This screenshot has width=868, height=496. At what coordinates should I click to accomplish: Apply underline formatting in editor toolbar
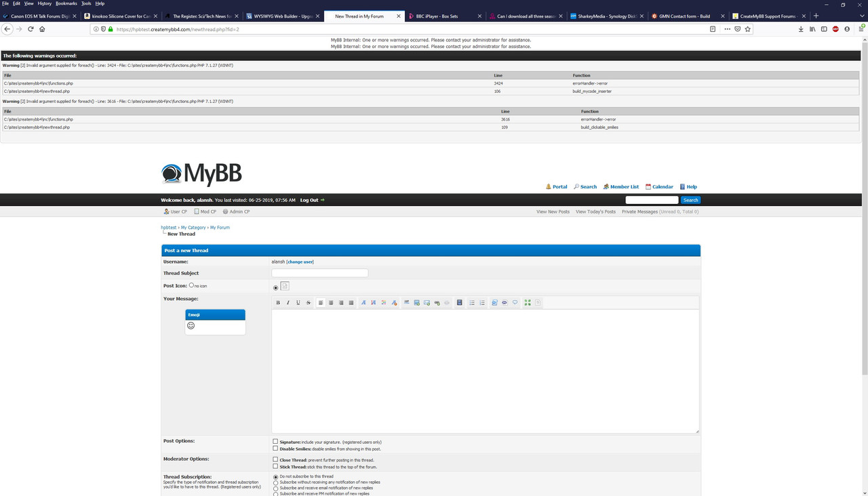[x=298, y=302]
